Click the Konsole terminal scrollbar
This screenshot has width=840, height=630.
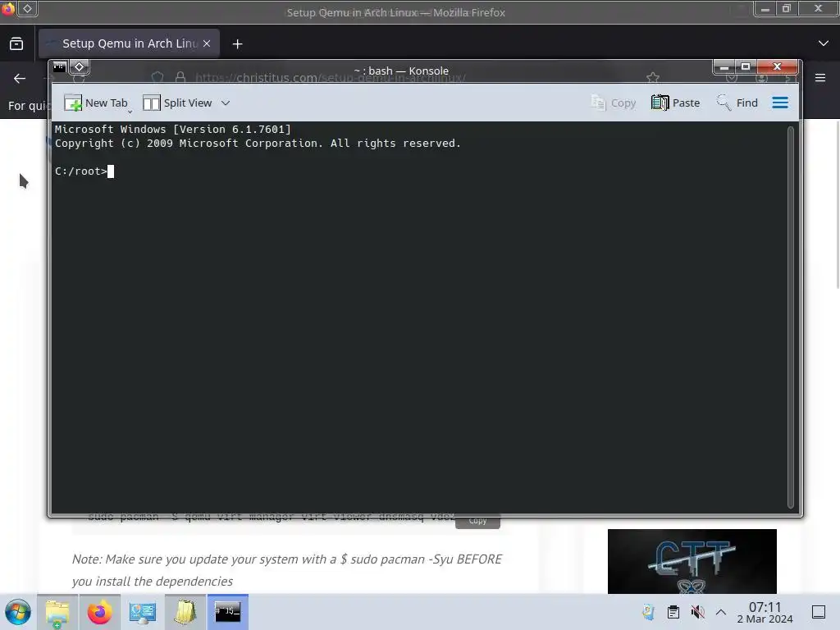790,317
